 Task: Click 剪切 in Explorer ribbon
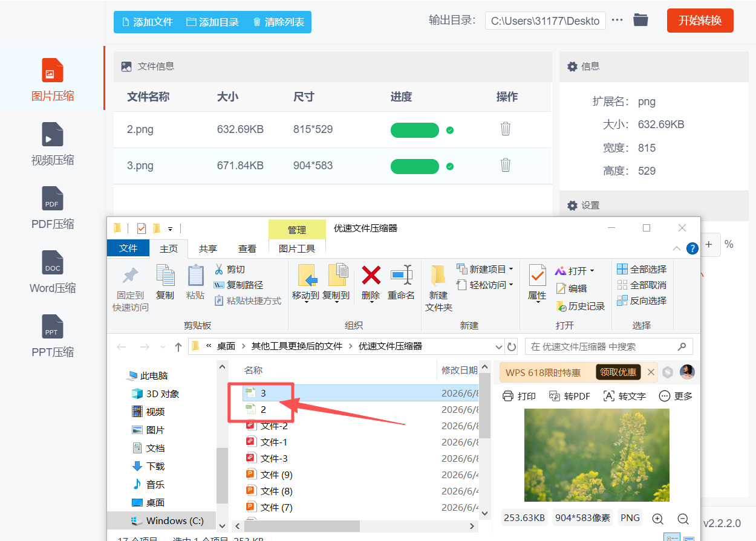pos(229,269)
